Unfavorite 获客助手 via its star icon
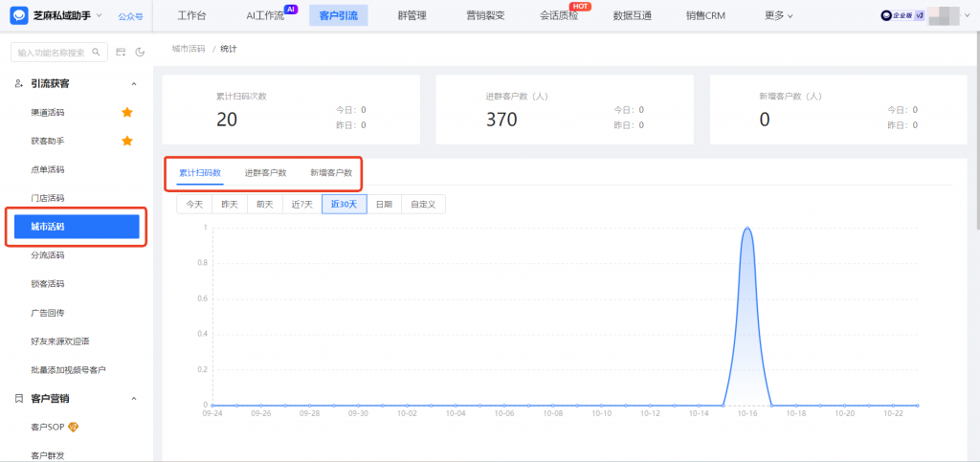 pyautogui.click(x=127, y=142)
